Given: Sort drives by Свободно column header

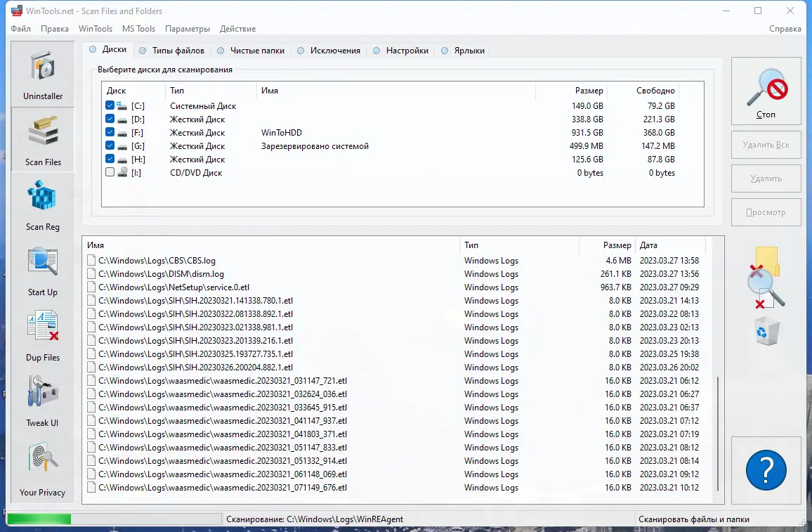Looking at the screenshot, I should point(643,91).
